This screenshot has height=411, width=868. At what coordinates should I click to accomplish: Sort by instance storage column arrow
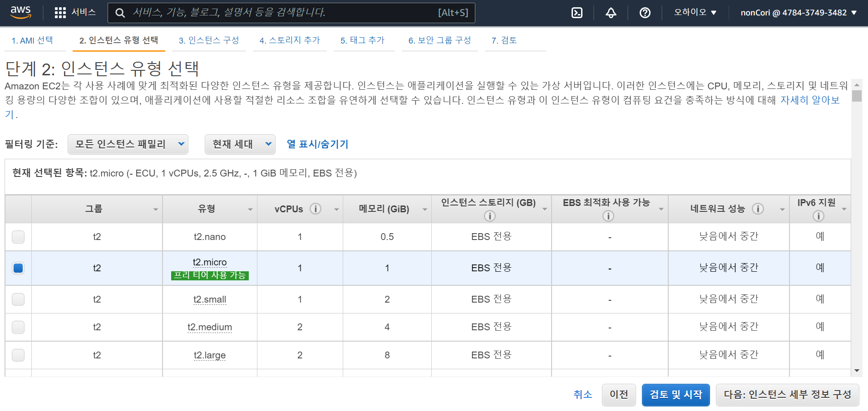pos(545,209)
